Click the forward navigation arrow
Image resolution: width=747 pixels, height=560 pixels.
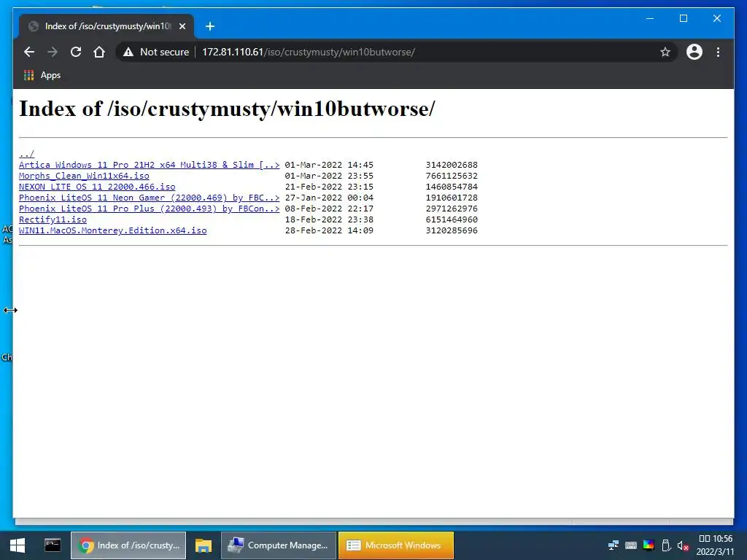click(53, 52)
